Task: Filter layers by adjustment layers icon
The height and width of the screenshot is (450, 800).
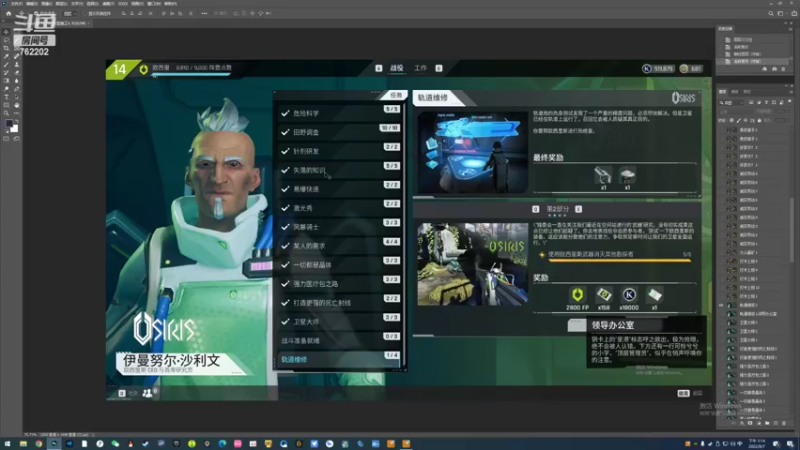Action: 759,103
